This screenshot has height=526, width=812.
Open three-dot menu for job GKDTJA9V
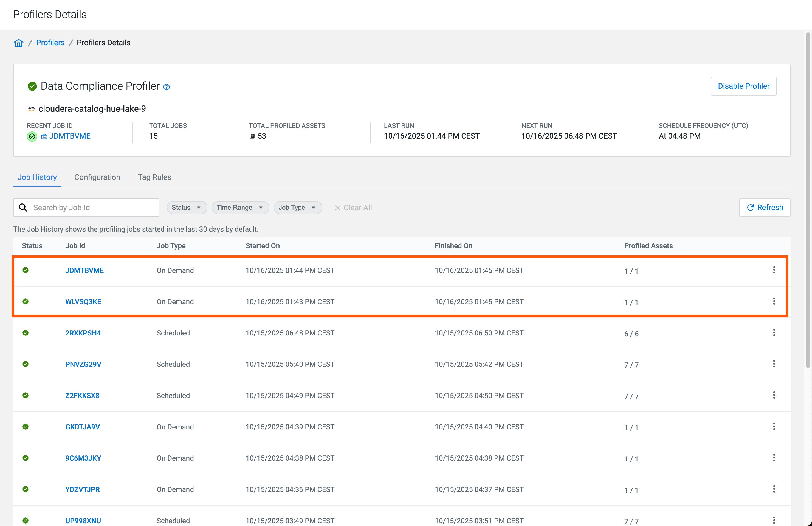tap(774, 426)
